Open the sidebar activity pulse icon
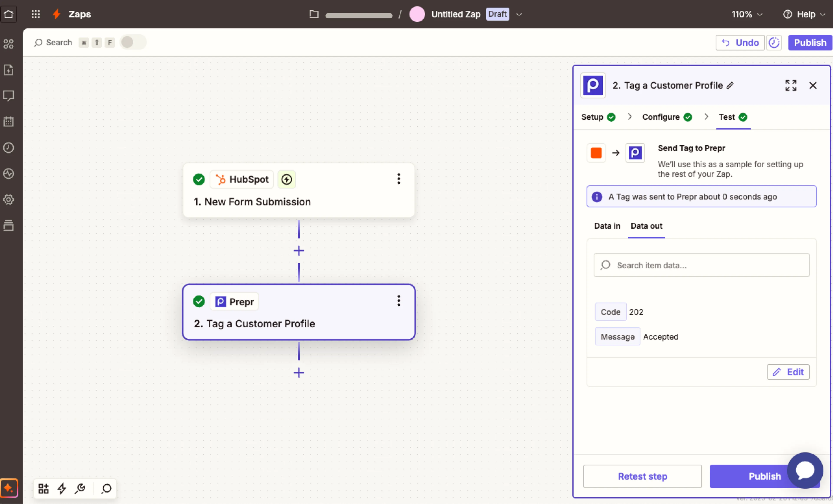Viewport: 833px width, 504px height. click(8, 173)
